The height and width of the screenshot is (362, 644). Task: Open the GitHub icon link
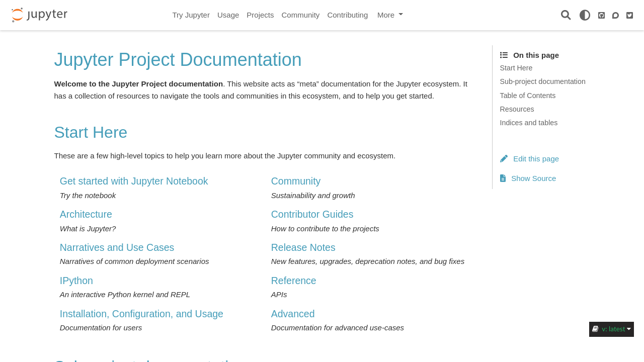[x=601, y=15]
